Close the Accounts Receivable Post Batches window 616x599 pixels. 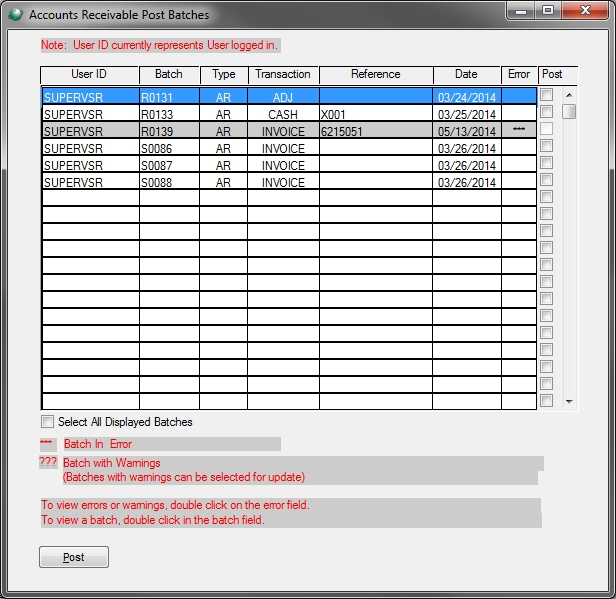[585, 11]
